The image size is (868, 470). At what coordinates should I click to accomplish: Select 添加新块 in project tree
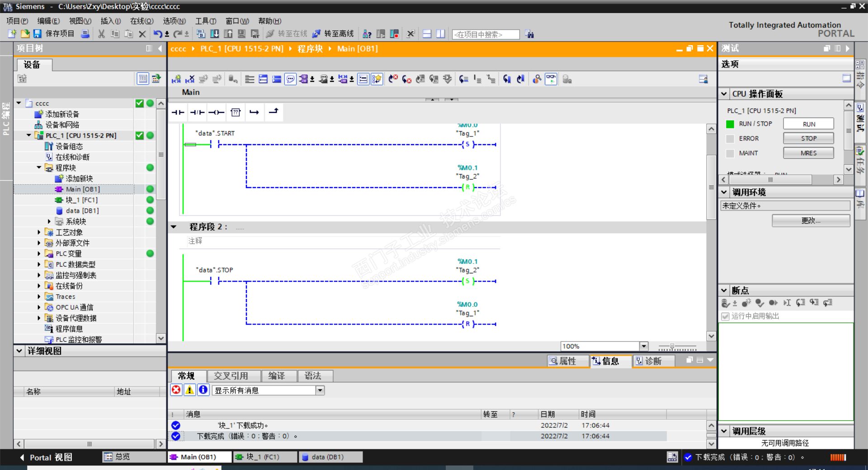(x=79, y=179)
